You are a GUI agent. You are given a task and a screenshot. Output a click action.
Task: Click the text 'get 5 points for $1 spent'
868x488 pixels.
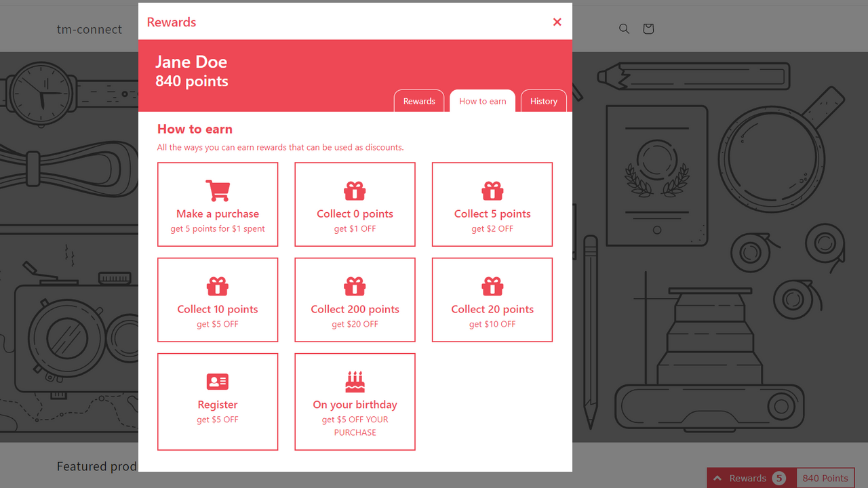coord(218,229)
